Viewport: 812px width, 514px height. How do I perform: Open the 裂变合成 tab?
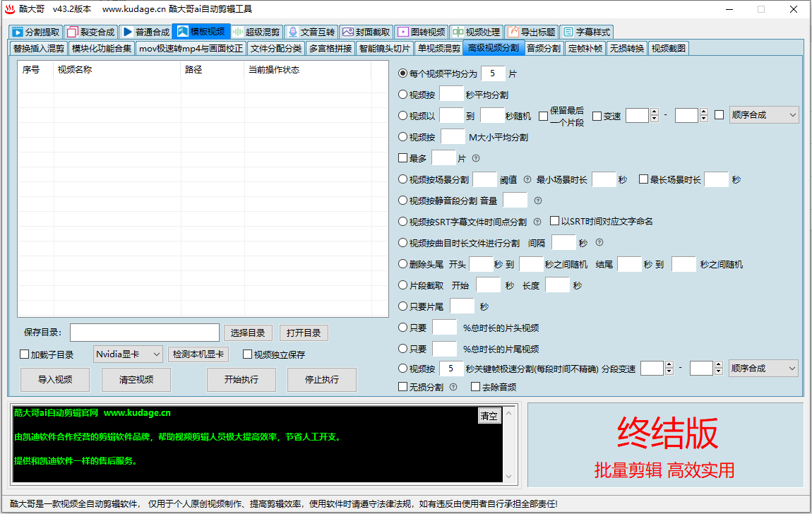pos(90,32)
